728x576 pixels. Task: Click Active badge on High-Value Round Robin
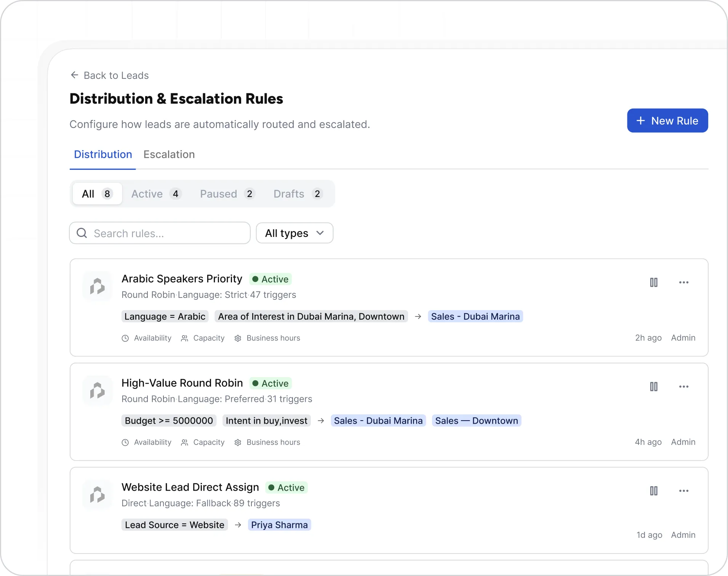270,384
